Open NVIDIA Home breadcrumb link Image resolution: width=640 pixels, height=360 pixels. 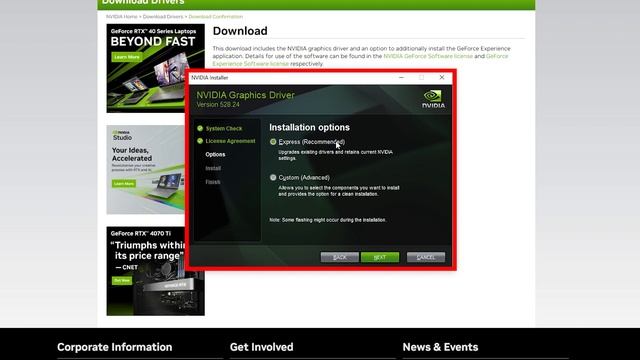pyautogui.click(x=122, y=17)
